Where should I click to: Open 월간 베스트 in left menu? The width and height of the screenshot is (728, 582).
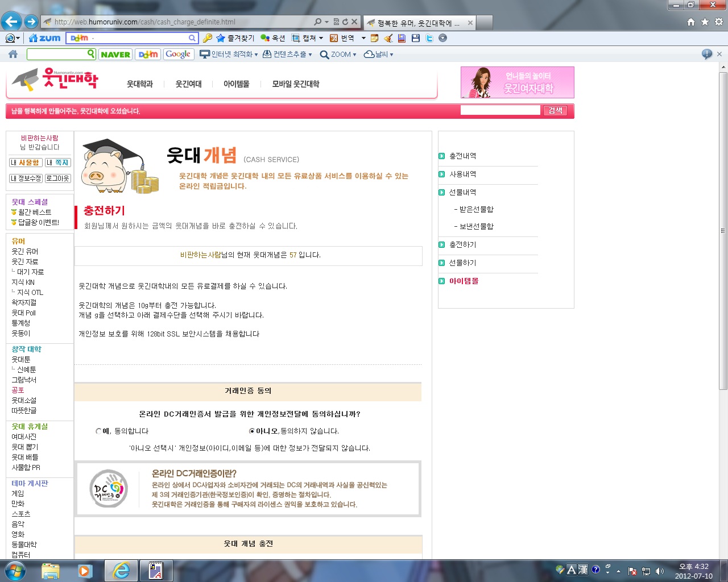[35, 212]
